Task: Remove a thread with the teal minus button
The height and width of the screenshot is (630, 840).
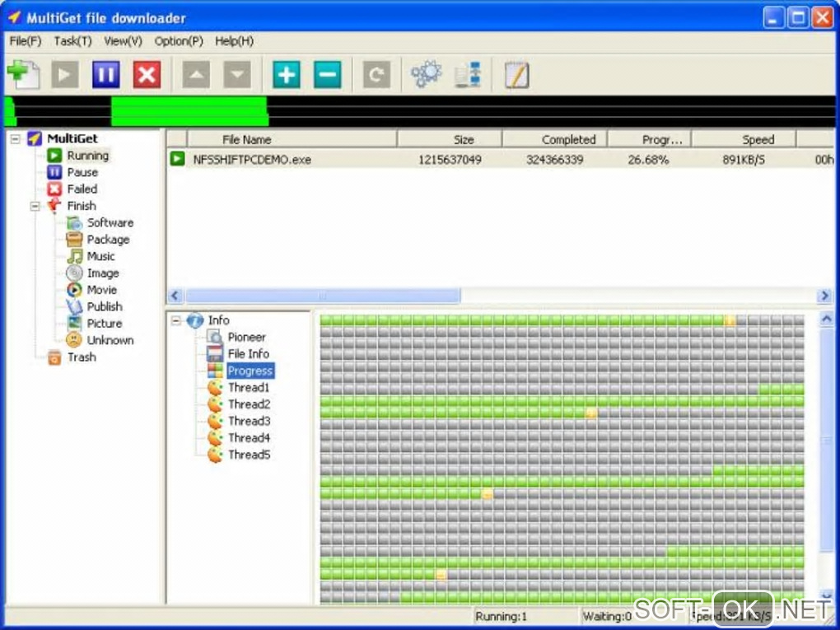Action: click(327, 74)
